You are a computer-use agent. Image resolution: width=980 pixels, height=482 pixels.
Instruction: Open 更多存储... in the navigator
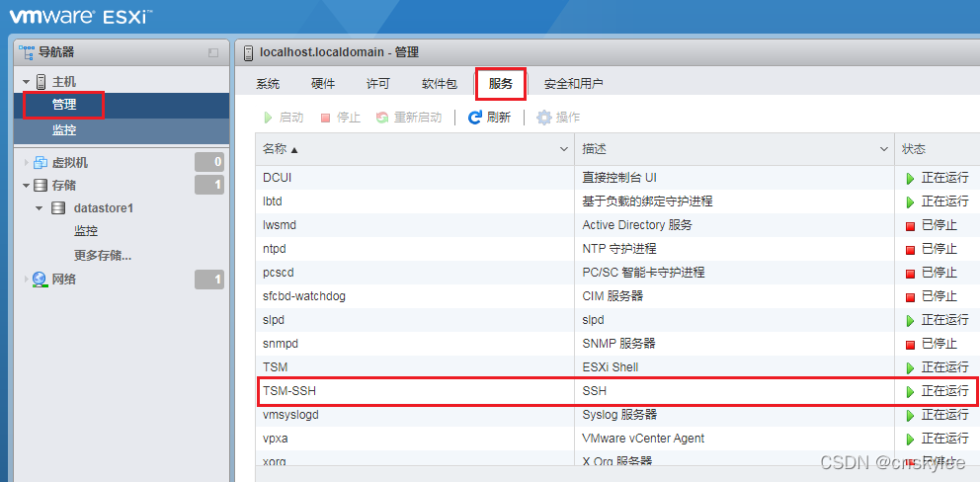click(102, 256)
